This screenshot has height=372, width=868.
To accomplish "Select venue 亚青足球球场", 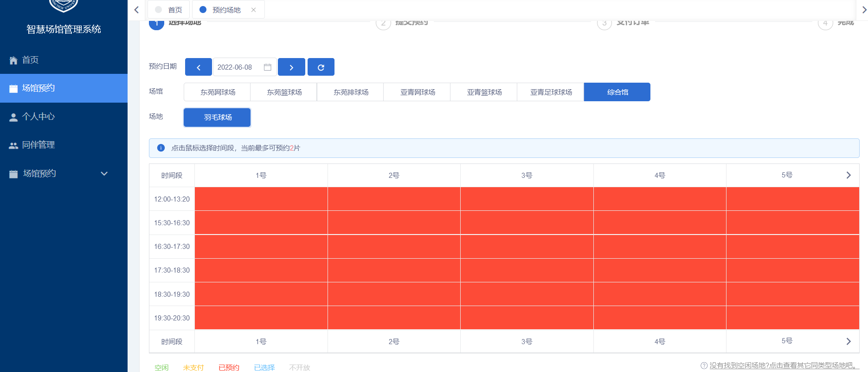I will pyautogui.click(x=551, y=92).
